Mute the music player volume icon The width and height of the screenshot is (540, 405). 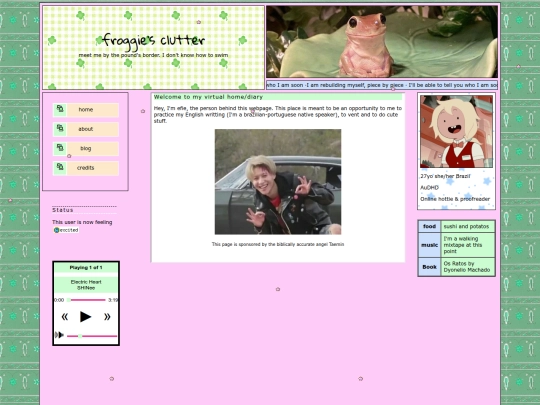coord(59,335)
